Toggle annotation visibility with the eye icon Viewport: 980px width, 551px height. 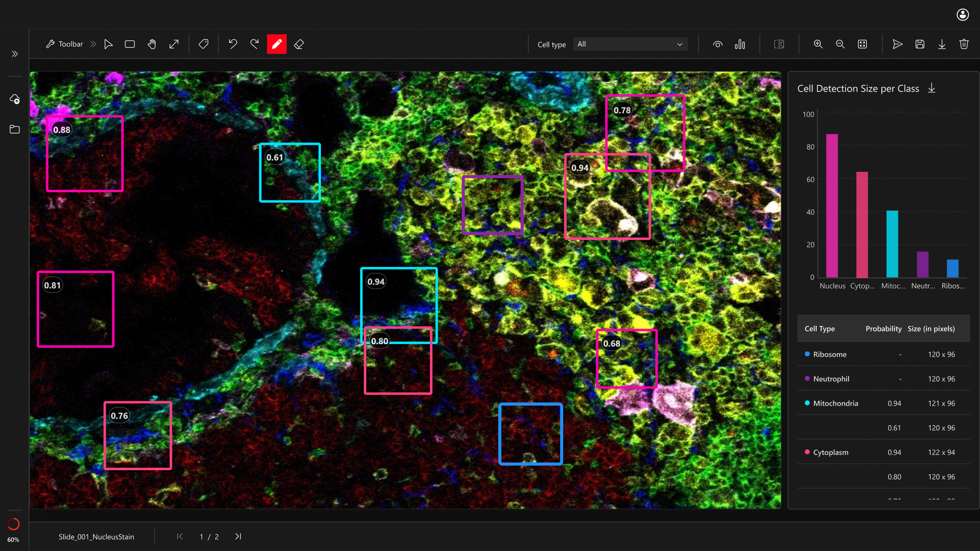coord(718,44)
